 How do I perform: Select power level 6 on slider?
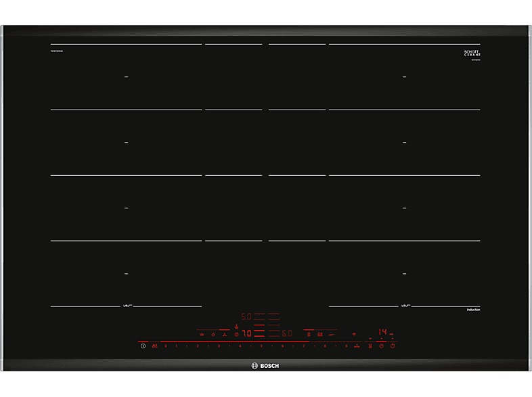coord(283,346)
